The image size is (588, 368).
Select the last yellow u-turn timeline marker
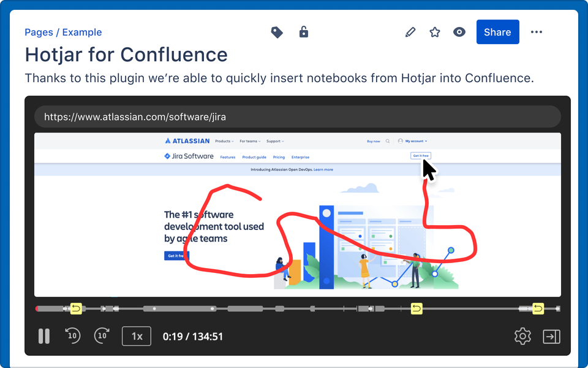[x=538, y=309]
